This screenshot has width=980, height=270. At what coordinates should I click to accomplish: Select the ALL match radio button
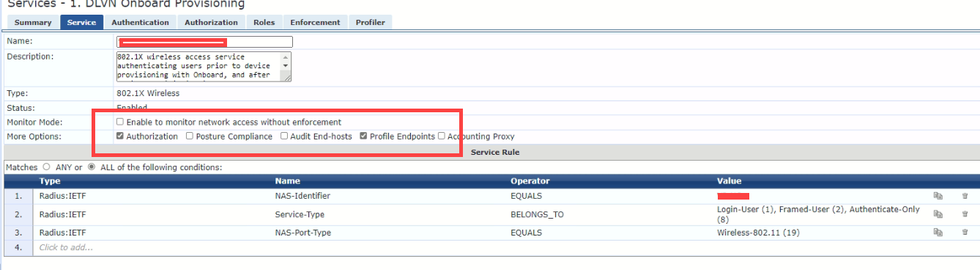[92, 167]
